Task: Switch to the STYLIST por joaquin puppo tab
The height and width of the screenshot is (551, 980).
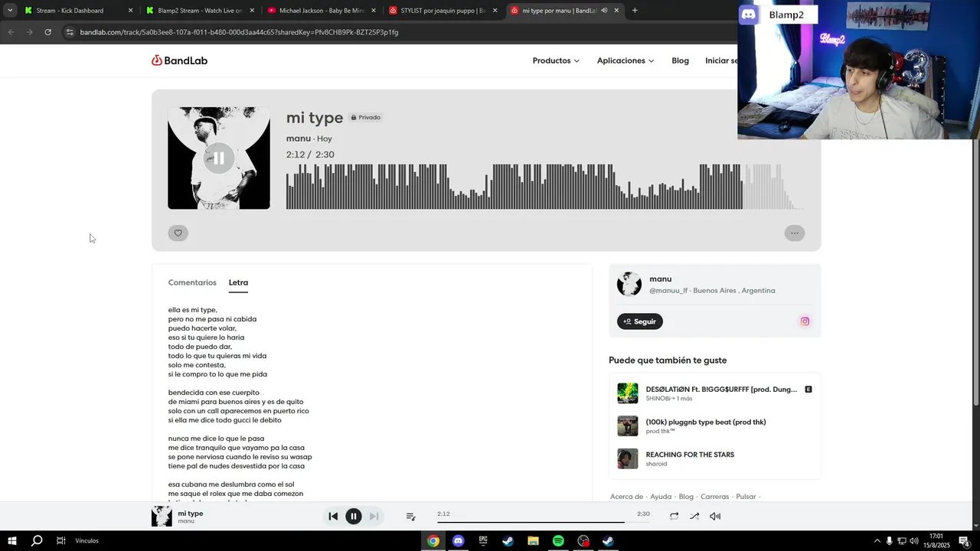Action: (443, 11)
